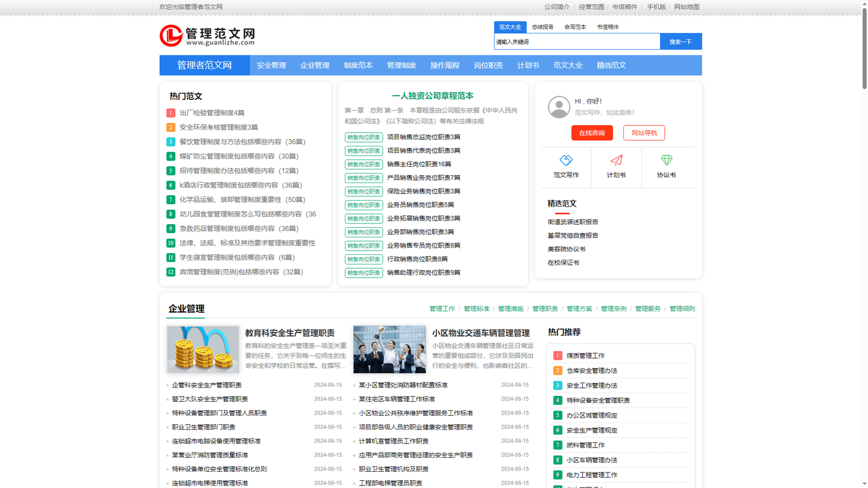Click the 销售岗位职责 tag beside 销售主任岗位职责16篇
Viewport: 868px width, 488px height.
[363, 164]
